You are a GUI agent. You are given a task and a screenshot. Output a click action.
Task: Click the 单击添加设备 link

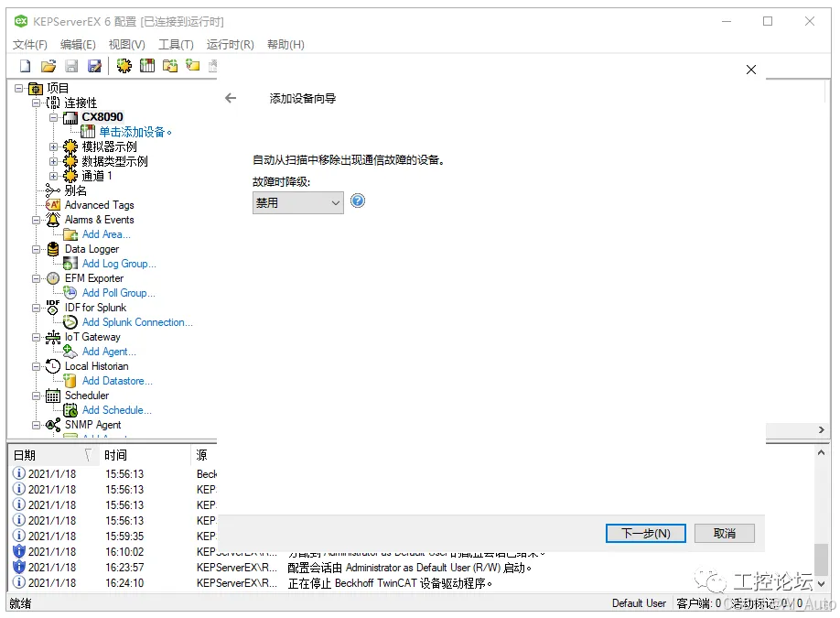point(135,132)
